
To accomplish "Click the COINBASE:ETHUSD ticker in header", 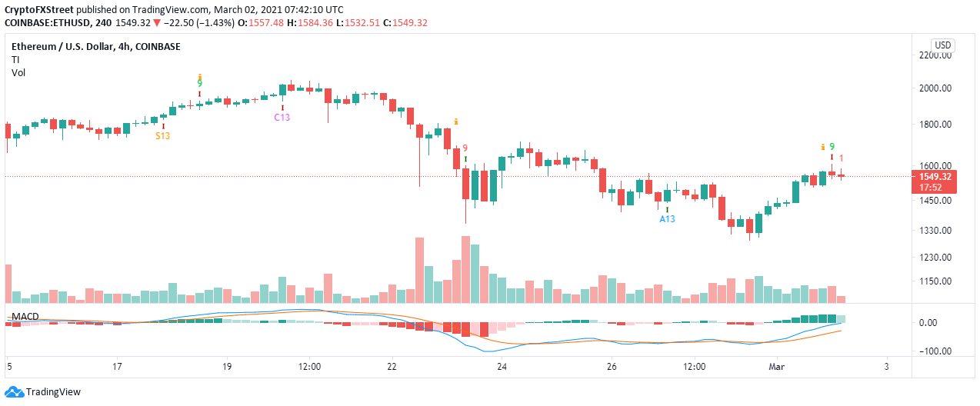I will 50,22.
